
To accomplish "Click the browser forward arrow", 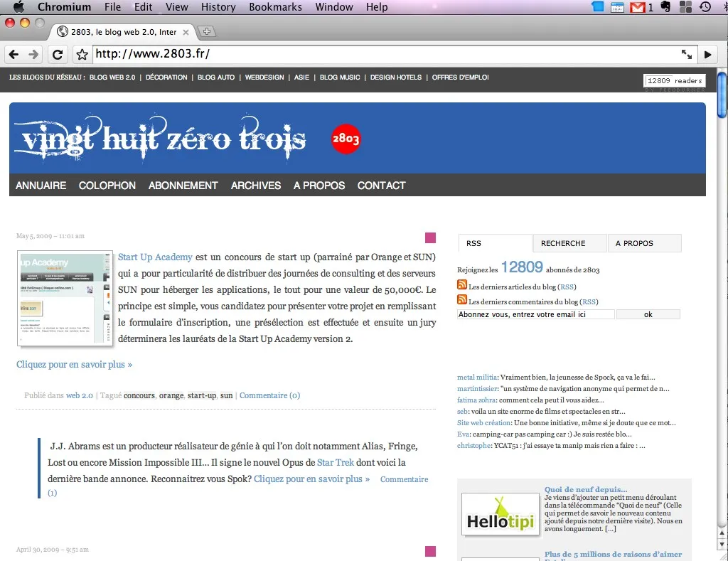I will tap(33, 54).
